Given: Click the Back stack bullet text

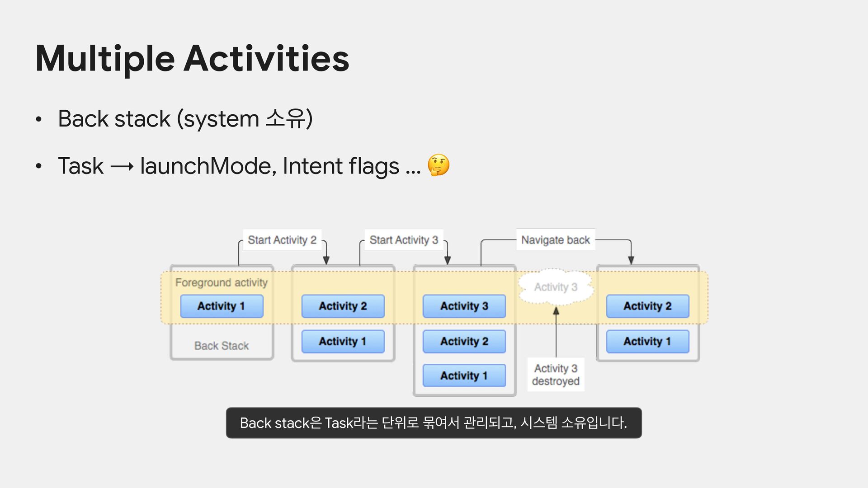Looking at the screenshot, I should [185, 119].
